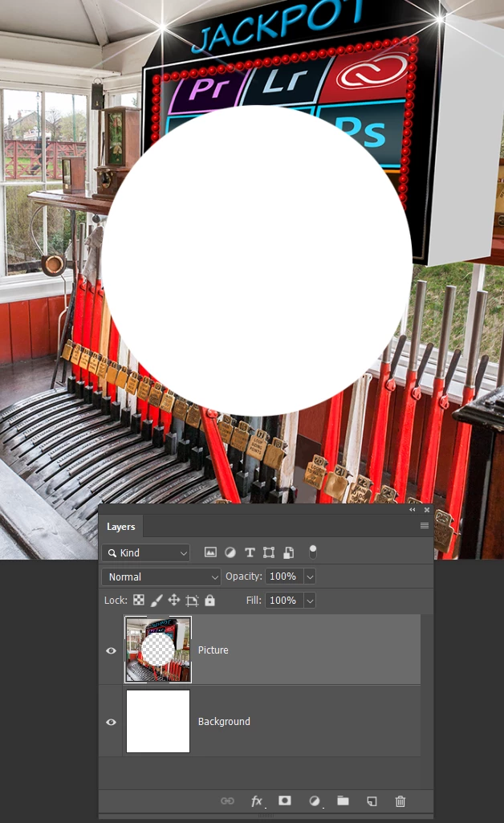Image resolution: width=504 pixels, height=823 pixels.
Task: Filter layers by smart objects icon
Action: click(288, 552)
